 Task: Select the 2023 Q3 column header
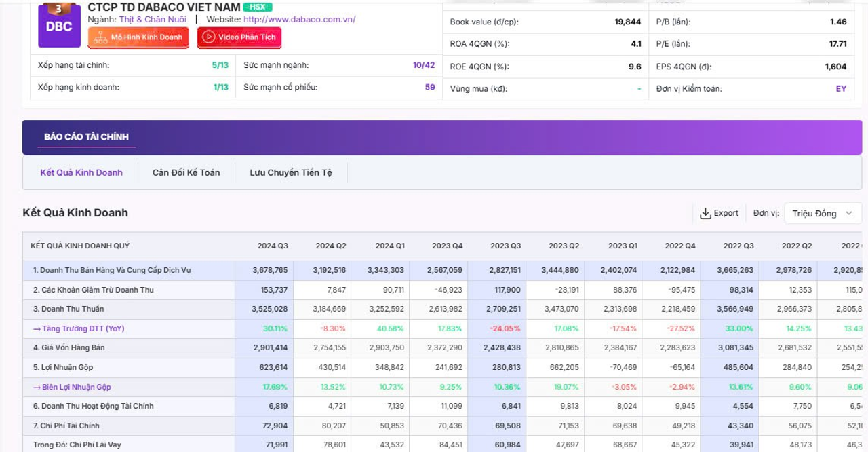pos(505,246)
